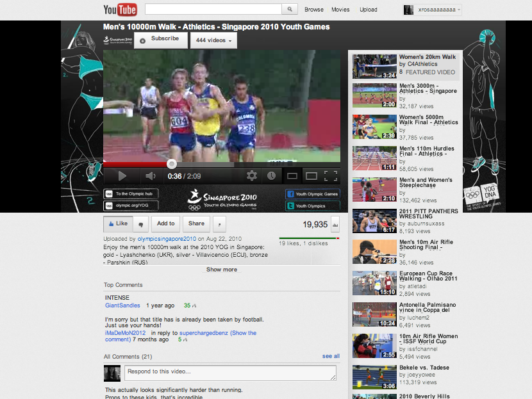
Task: Click the 0:36 / 2:09 time display
Action: [x=184, y=176]
